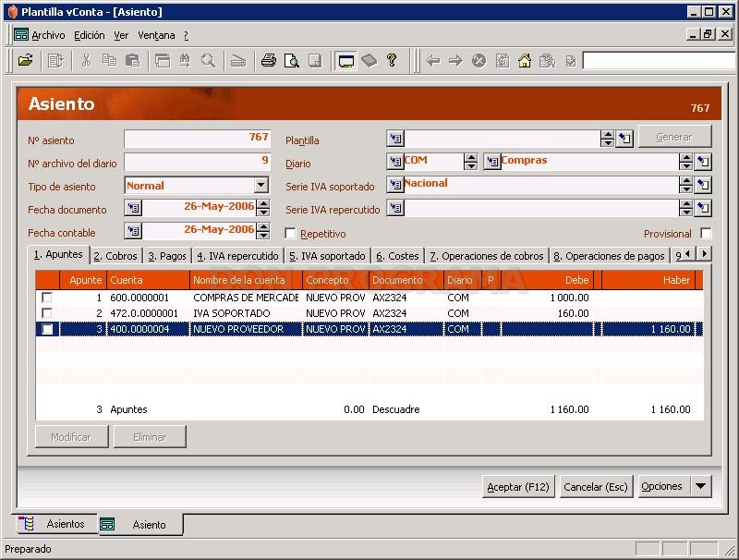Click the yellow question mark help icon
Screen dimensions: 739x560
pyautogui.click(x=391, y=60)
